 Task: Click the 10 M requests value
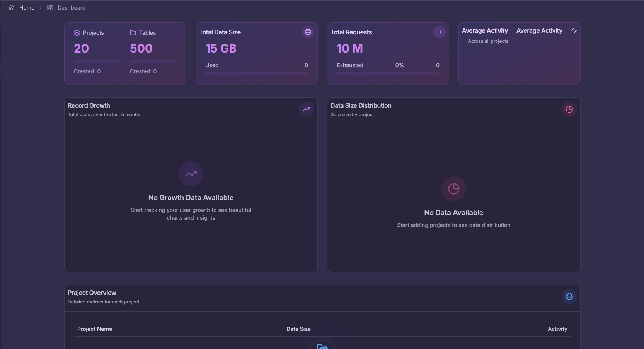point(350,48)
